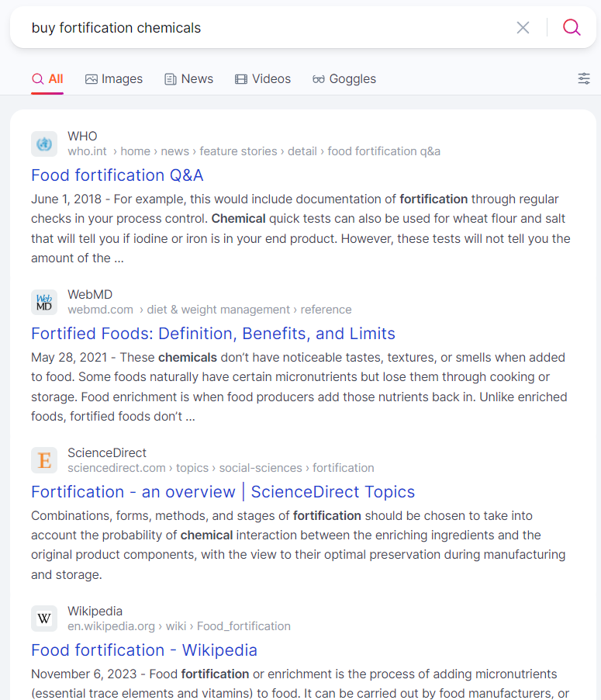Switch to the Images tab
The width and height of the screenshot is (601, 700).
tap(114, 79)
